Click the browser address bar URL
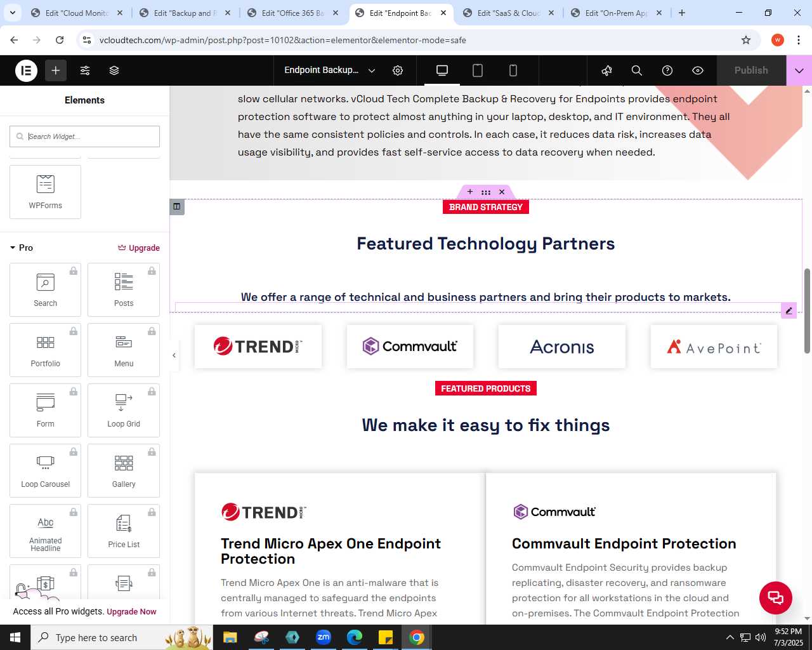Image resolution: width=812 pixels, height=650 pixels. click(x=283, y=40)
